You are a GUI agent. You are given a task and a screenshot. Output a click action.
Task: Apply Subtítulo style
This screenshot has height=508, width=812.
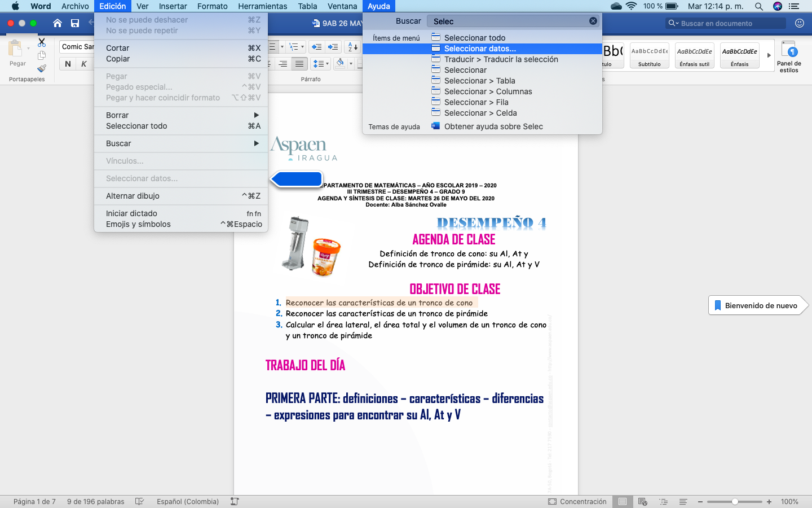(x=650, y=55)
